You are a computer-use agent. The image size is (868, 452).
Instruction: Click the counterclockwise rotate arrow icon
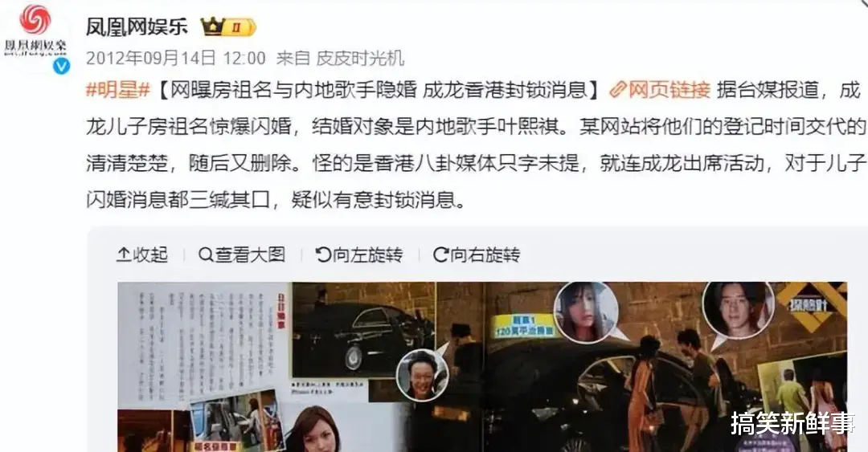pyautogui.click(x=323, y=255)
